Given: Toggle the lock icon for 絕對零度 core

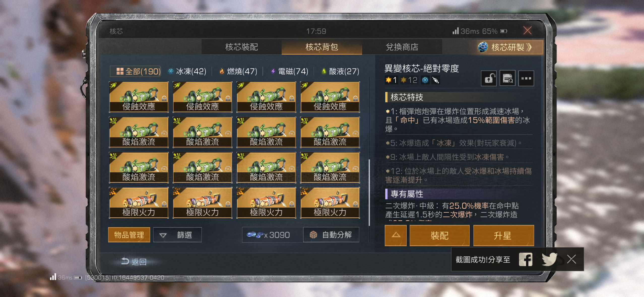Looking at the screenshot, I should coord(489,79).
